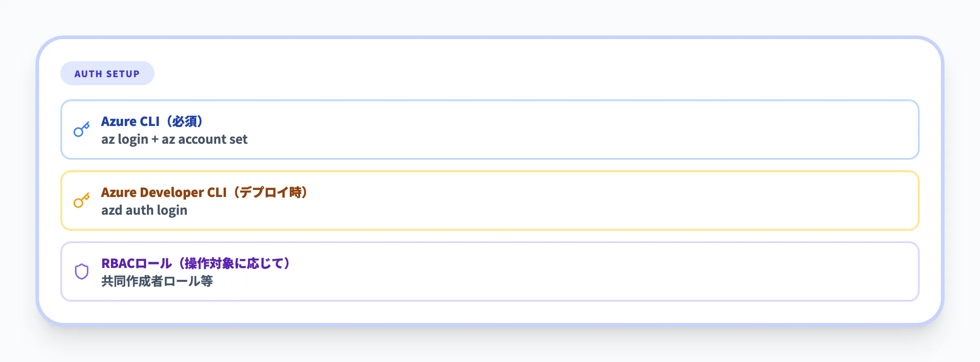The image size is (980, 362).
Task: Click the "Azure Developer CLI" heading text
Action: 164,193
